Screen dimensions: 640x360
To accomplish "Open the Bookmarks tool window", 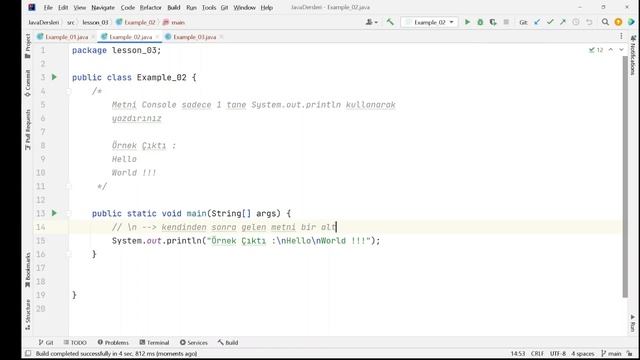I will click(x=27, y=270).
